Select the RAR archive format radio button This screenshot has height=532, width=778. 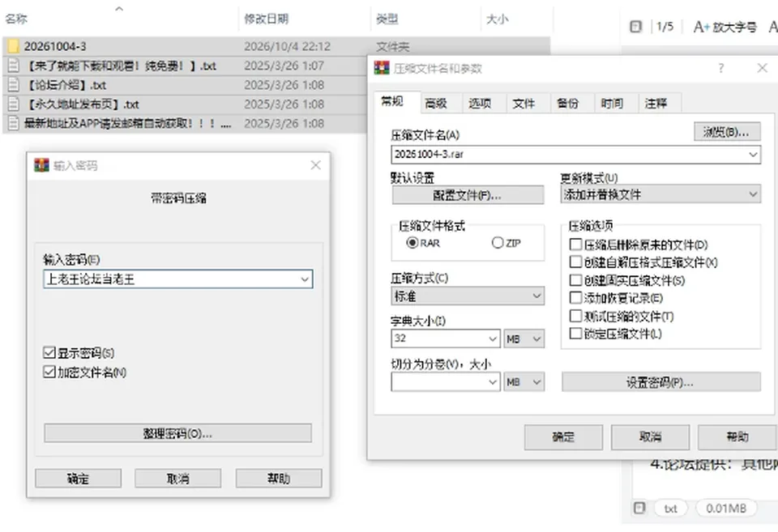(412, 243)
